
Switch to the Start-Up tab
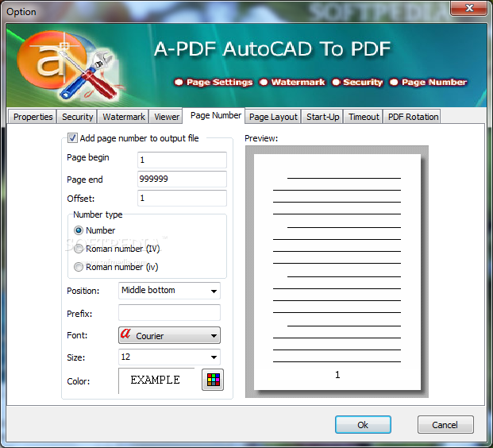322,117
